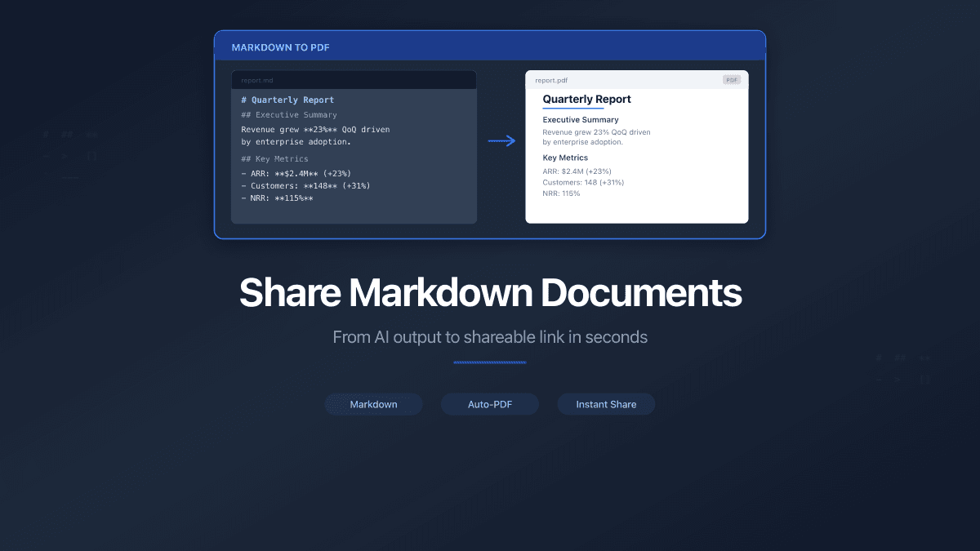Click the '**' bold markdown symbol on the left
980x551 pixels.
tap(91, 135)
